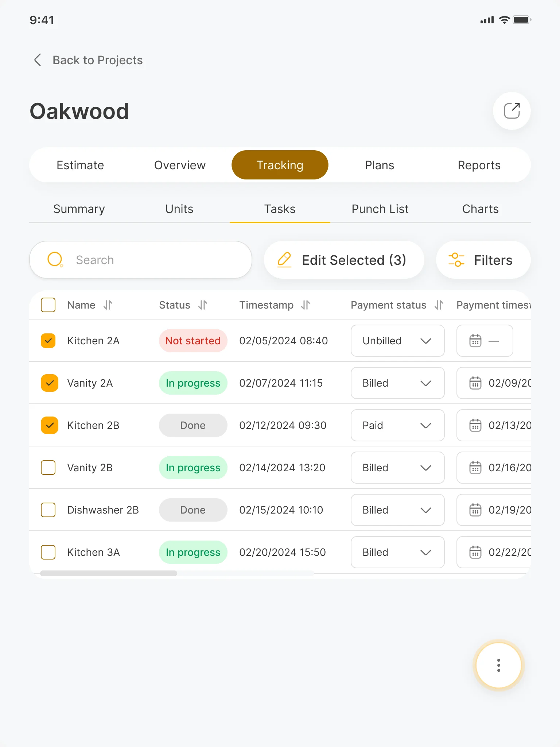
Task: Open Paid payment dropdown for Kitchen 2B
Action: coord(397,425)
